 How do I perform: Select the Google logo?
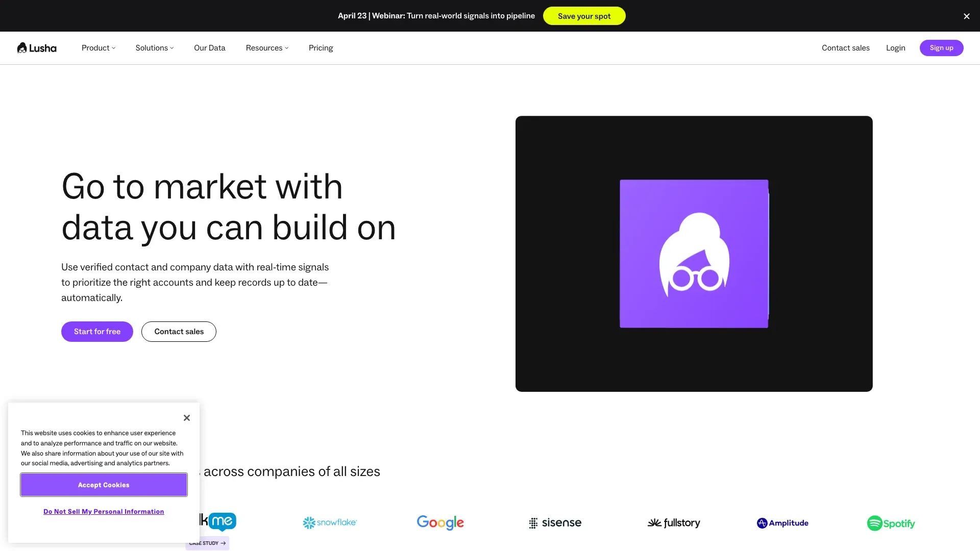tap(440, 522)
